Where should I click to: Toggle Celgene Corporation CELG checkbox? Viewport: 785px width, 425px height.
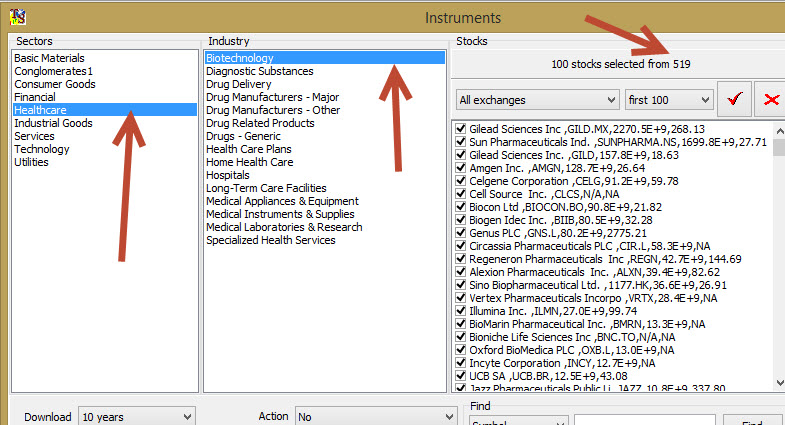pos(461,181)
